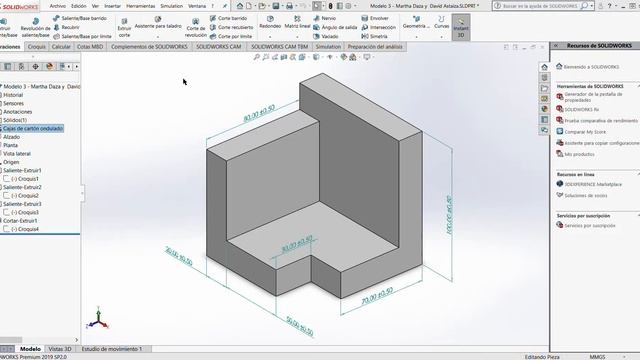
Task: Open Asistente para taladro
Action: coord(158,23)
